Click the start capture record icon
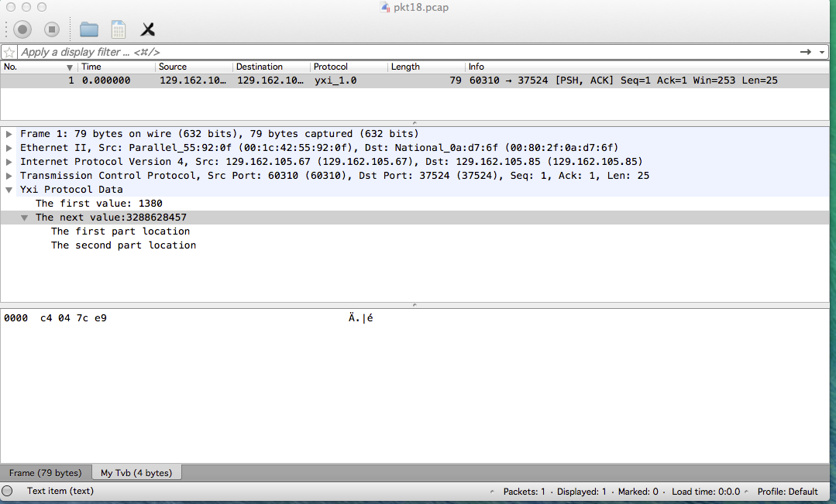 (x=22, y=29)
